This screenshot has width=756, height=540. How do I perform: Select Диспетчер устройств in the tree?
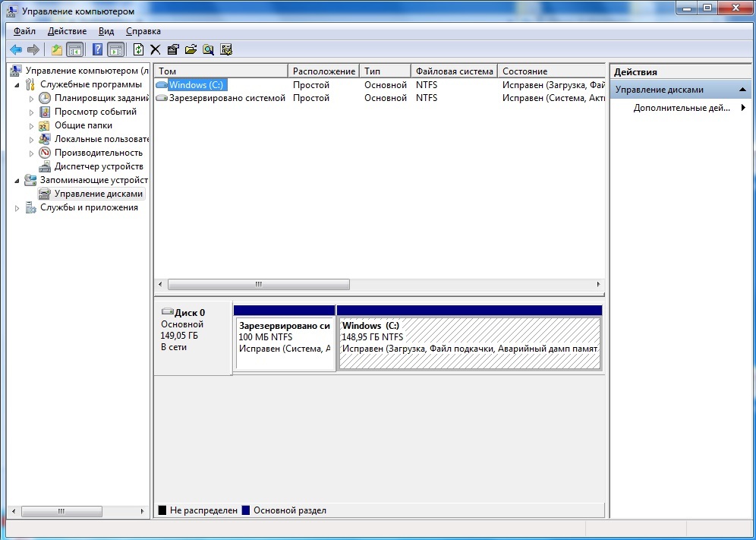pyautogui.click(x=99, y=166)
